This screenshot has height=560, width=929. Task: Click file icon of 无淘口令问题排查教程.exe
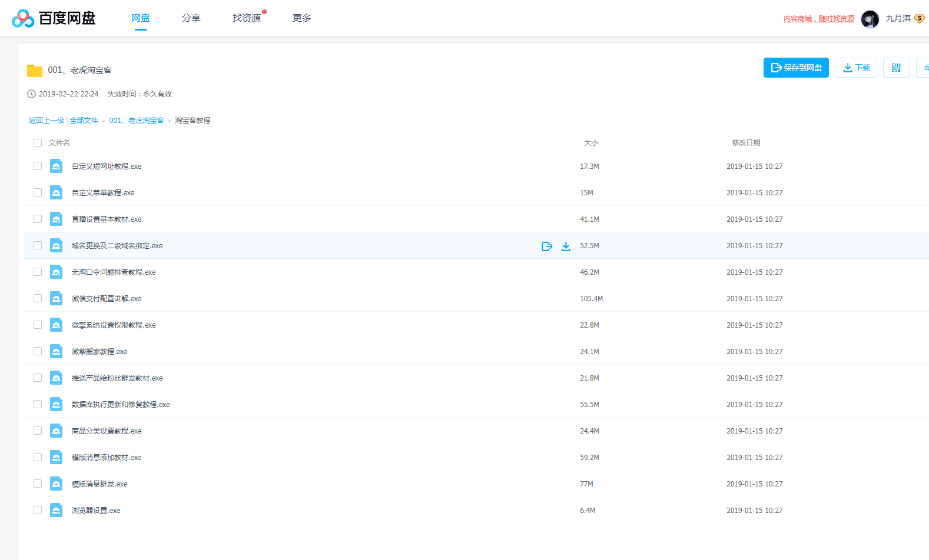point(56,272)
